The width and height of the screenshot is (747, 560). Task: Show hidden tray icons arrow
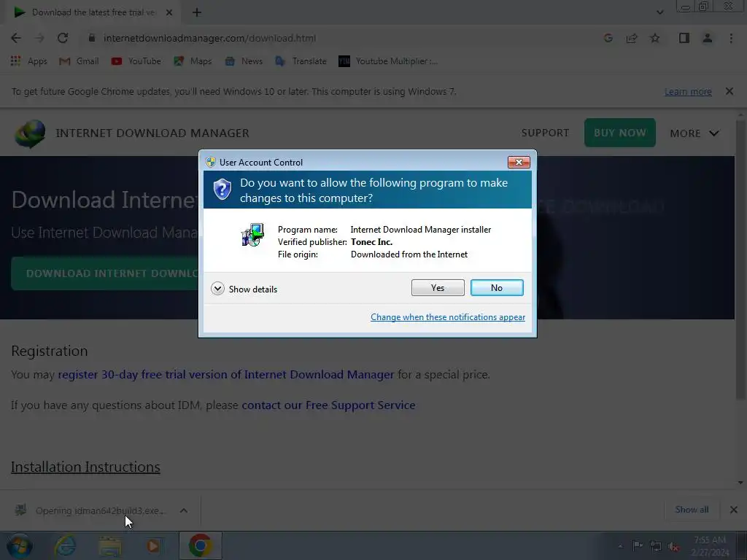tap(620, 546)
